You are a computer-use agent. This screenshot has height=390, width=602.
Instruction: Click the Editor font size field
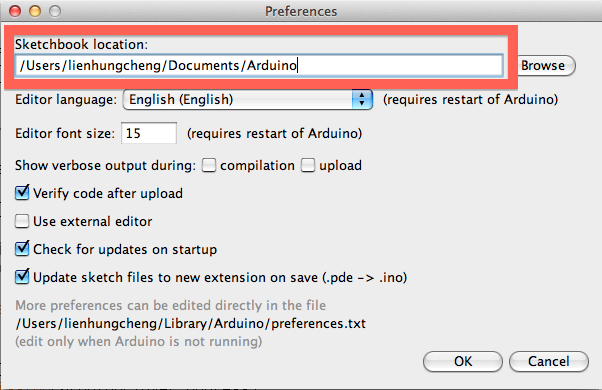tap(149, 133)
